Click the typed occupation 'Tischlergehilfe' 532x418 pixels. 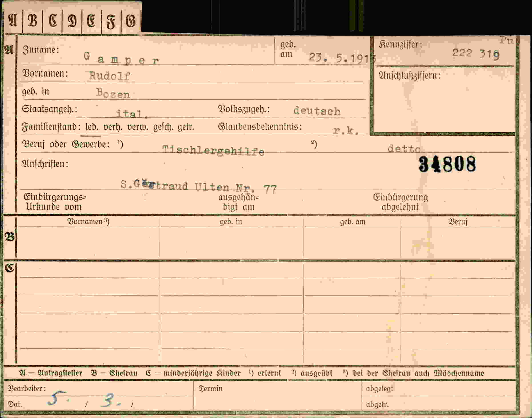click(x=213, y=151)
